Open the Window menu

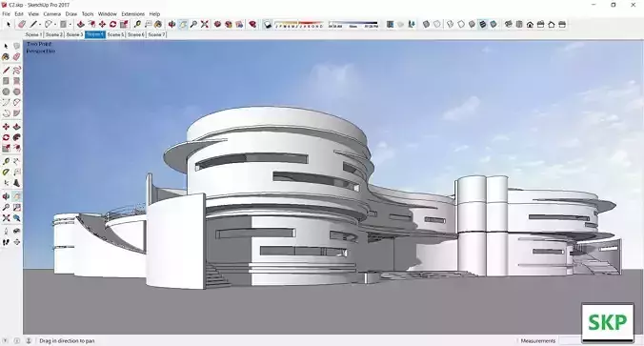tap(108, 14)
